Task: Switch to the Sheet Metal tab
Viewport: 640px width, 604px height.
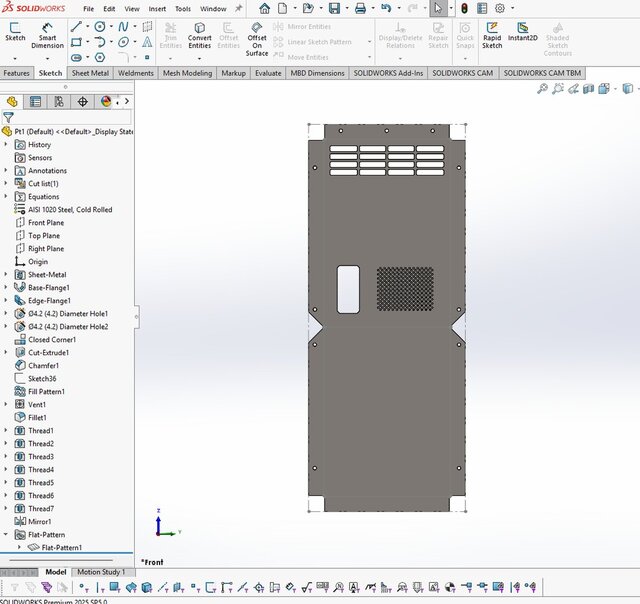Action: pos(90,73)
